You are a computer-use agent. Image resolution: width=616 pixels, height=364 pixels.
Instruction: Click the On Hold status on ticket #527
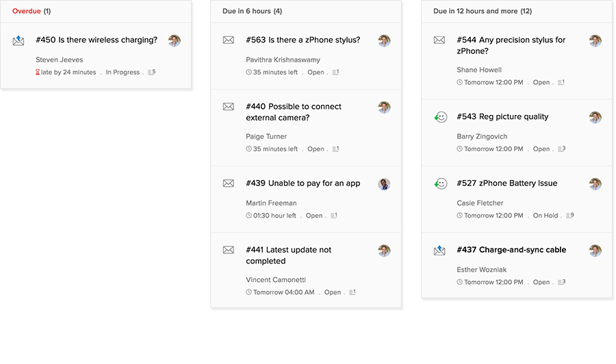coord(546,215)
